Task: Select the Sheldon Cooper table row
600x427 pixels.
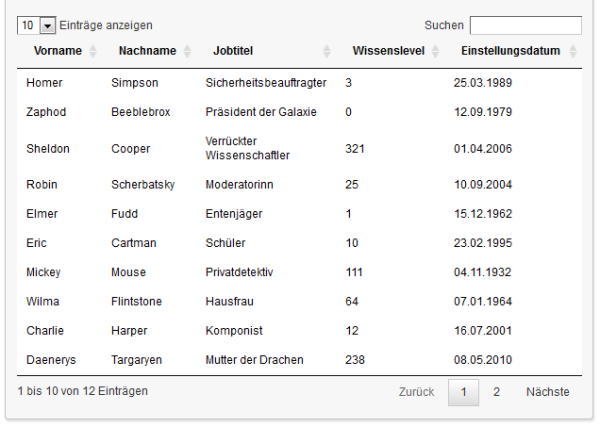Action: (x=299, y=149)
